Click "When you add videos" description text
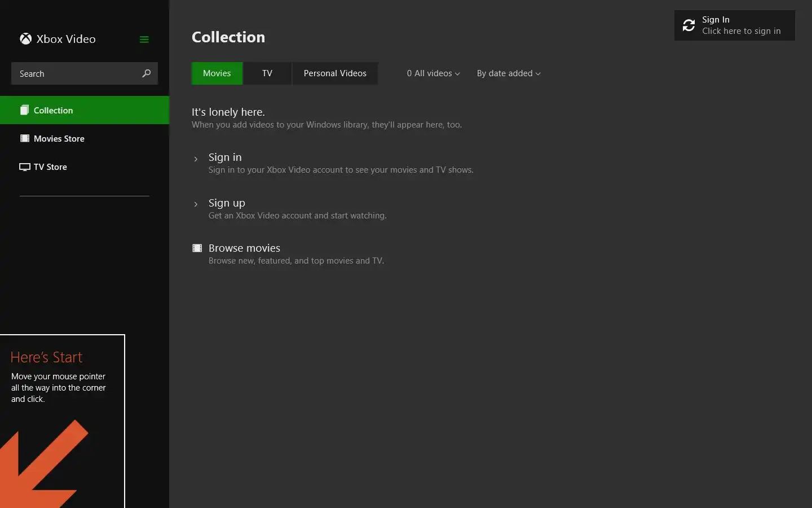 (x=326, y=125)
